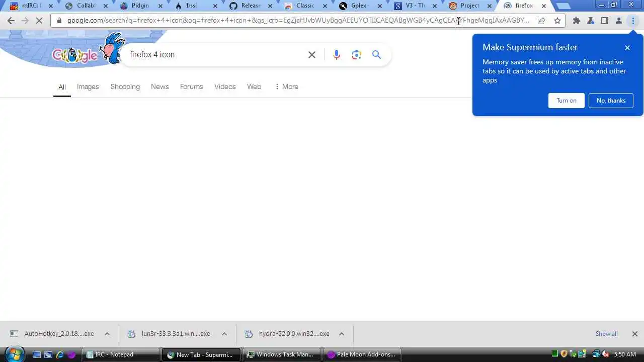This screenshot has width=644, height=362.
Task: Click the site padlock icon
Action: tap(59, 21)
